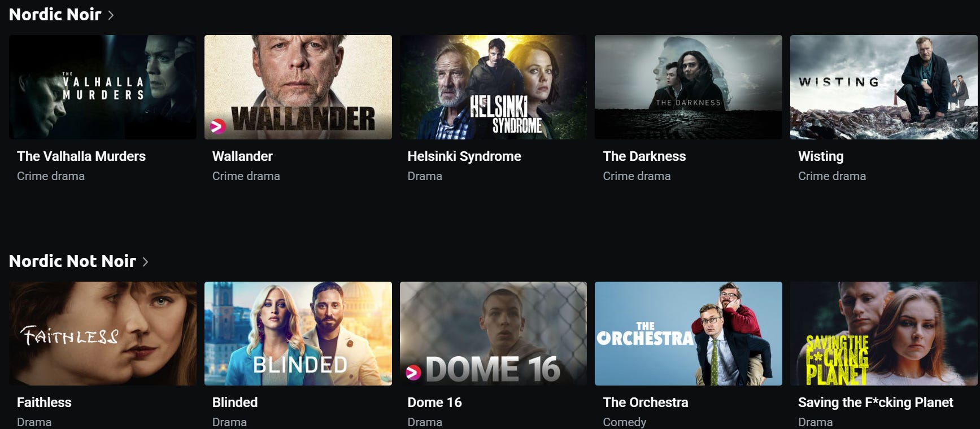
Task: Open Saving the F*cking Planet poster
Action: point(884,334)
